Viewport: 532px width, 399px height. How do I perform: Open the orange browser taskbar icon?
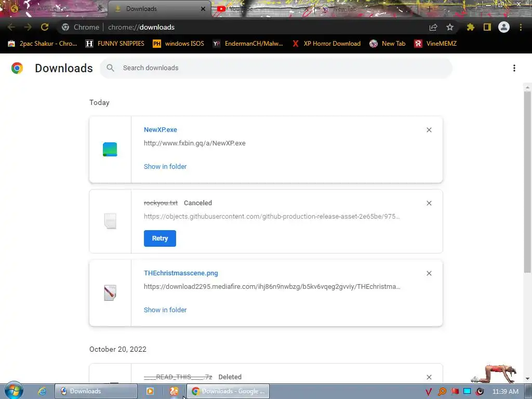coord(174,391)
